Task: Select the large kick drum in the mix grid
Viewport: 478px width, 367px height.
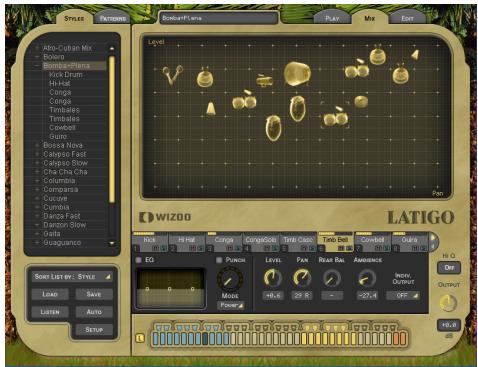Action: [297, 73]
